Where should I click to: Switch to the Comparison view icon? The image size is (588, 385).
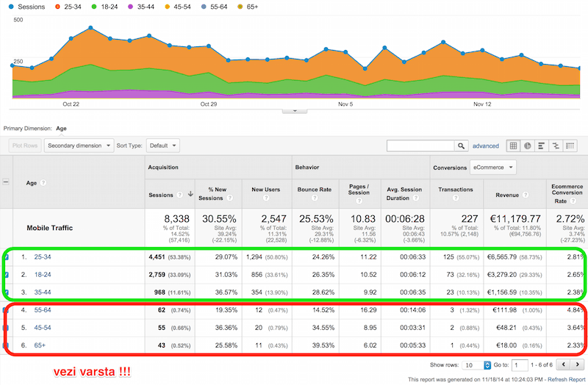556,145
